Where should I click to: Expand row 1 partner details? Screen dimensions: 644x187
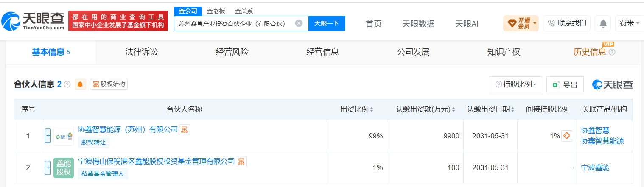coord(48,136)
